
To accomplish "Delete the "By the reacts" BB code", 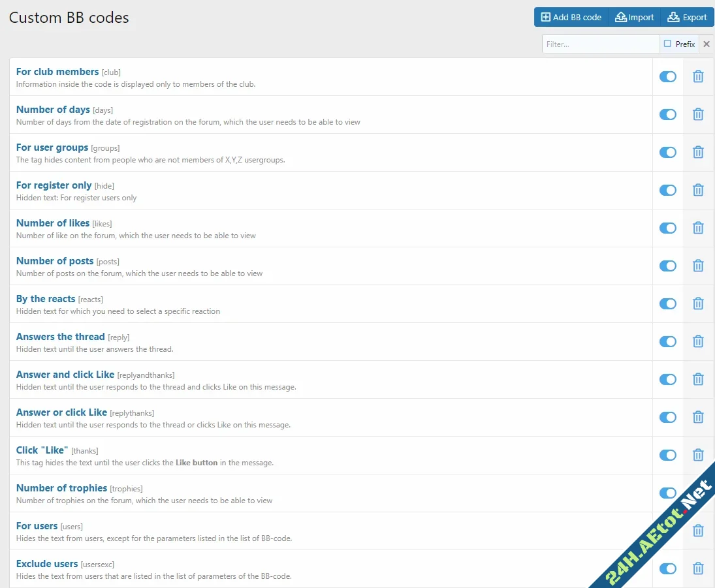I will (698, 303).
